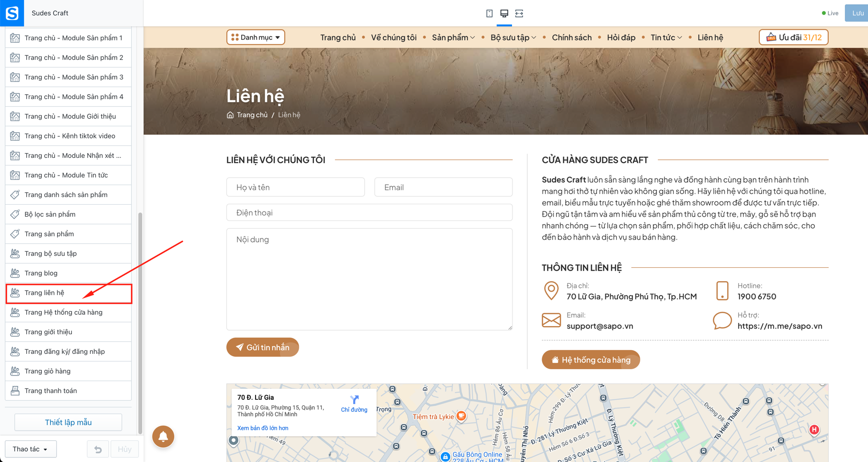Click icon beside Trang chủ - Module Giới thiệu
Image resolution: width=868 pixels, height=462 pixels.
coord(15,116)
